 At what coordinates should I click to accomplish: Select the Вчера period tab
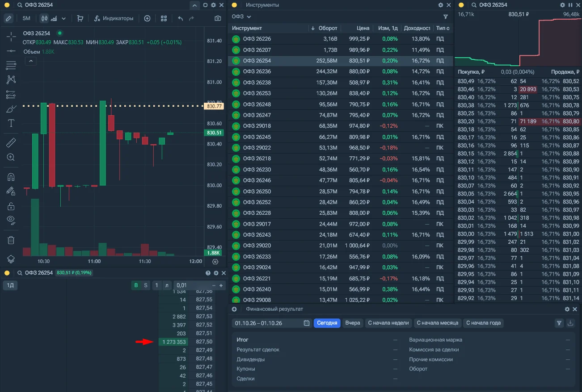pos(353,323)
